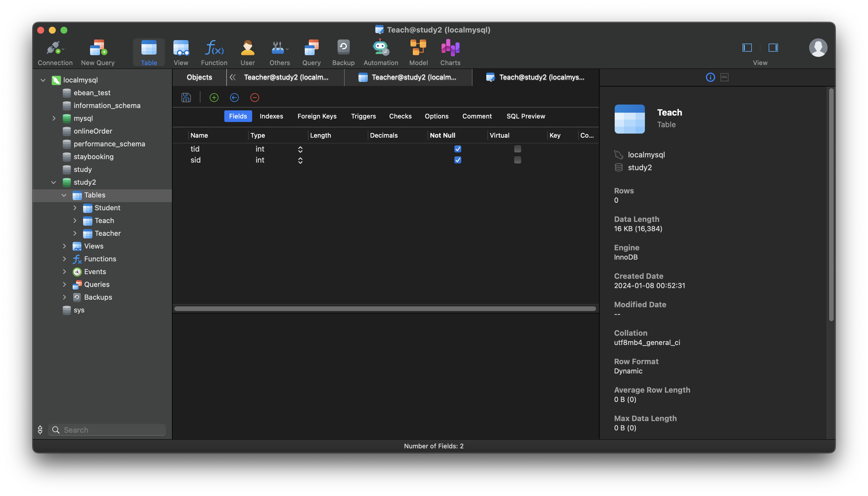This screenshot has width=868, height=496.
Task: Open the Charts tool
Action: 450,52
